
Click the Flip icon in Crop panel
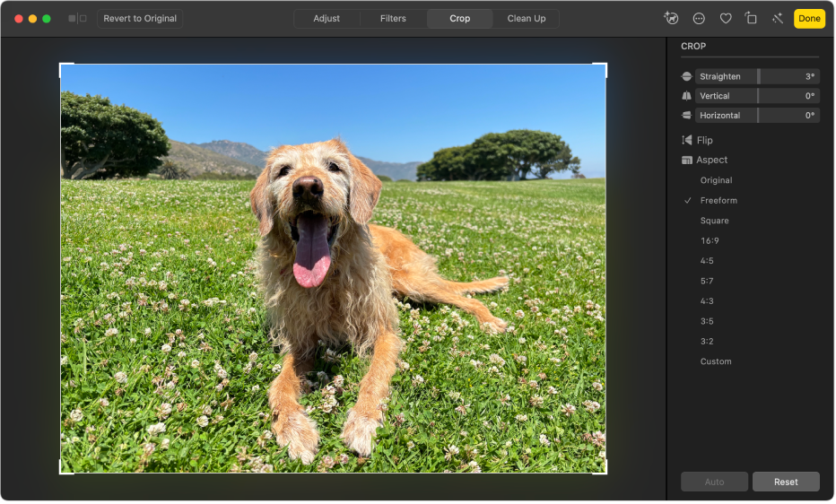(687, 140)
